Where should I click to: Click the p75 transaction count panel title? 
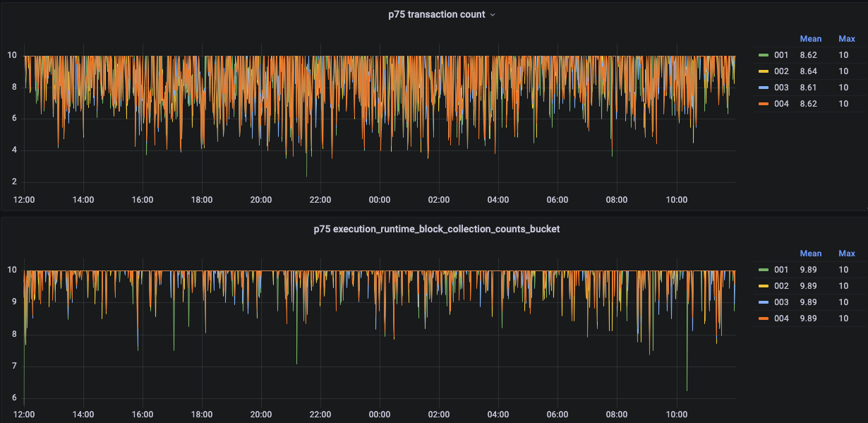tap(436, 14)
